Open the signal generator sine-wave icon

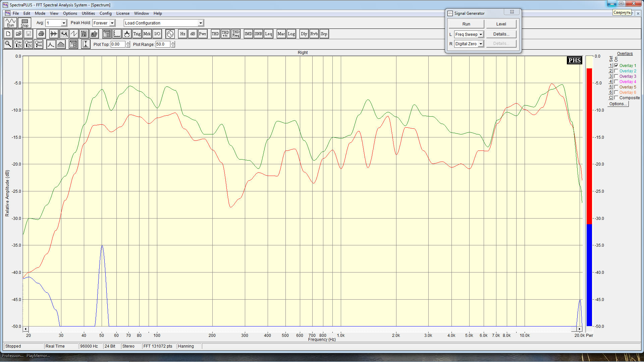(x=170, y=34)
